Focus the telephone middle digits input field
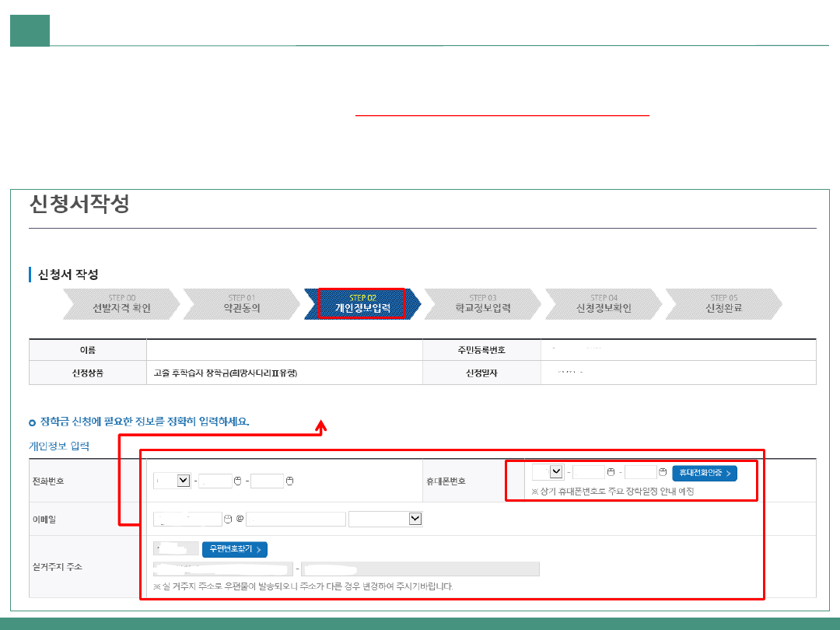This screenshot has height=630, width=840. 215,481
